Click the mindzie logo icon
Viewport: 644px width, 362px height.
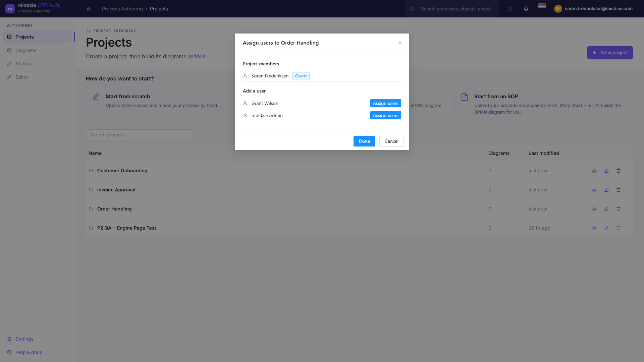click(x=10, y=9)
